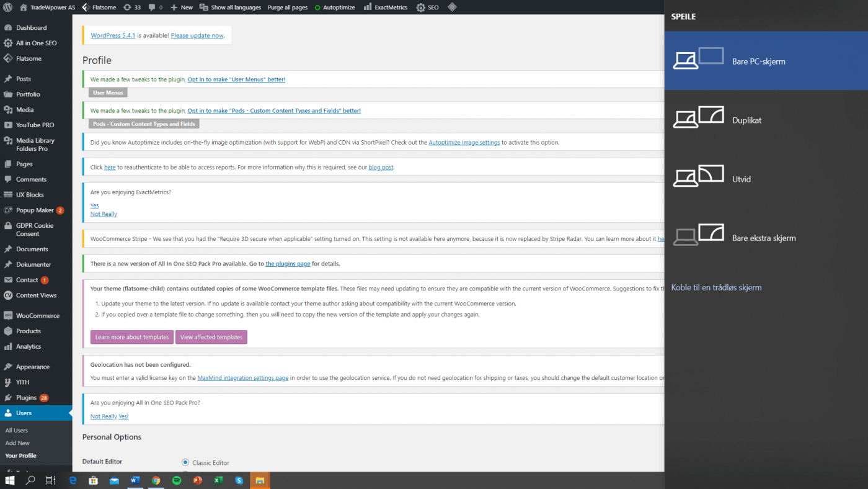868x489 pixels.
Task: Open Microsoft Word from the taskbar
Action: (135, 480)
